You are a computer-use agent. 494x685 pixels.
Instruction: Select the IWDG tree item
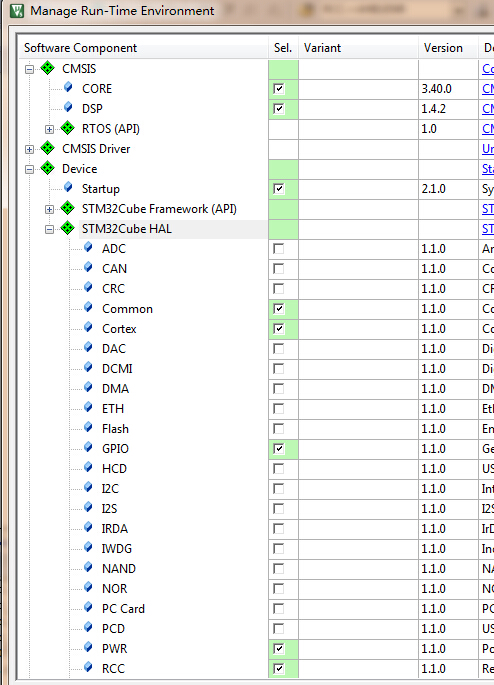117,549
